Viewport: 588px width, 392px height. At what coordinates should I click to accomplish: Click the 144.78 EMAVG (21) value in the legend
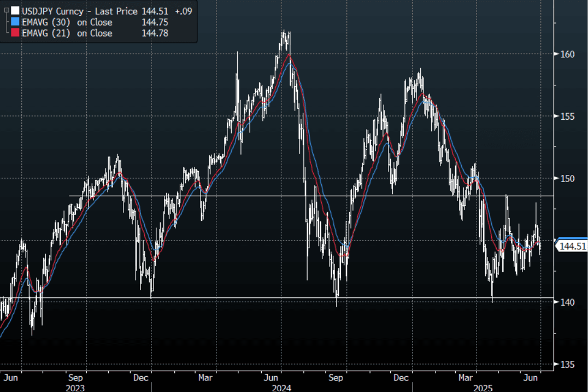coord(154,33)
